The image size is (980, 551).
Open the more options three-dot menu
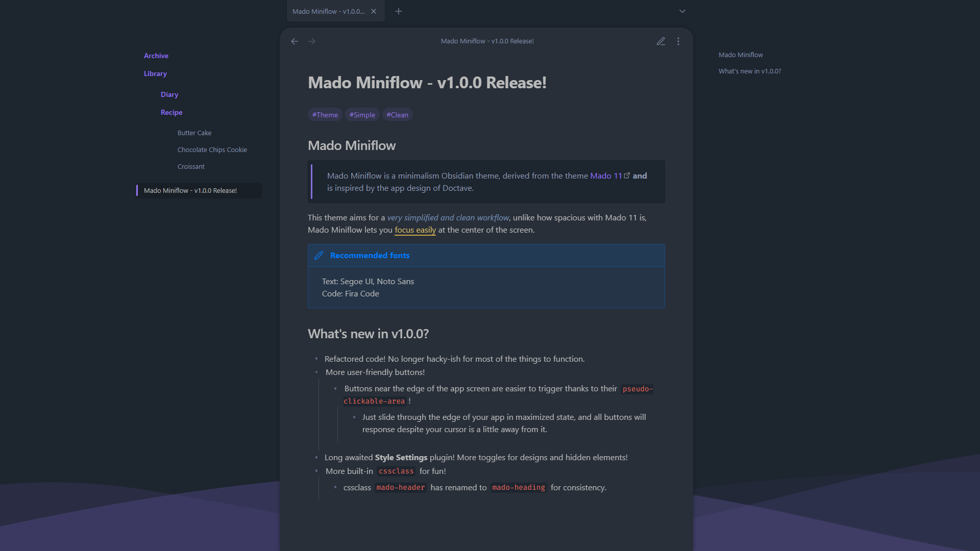(678, 41)
